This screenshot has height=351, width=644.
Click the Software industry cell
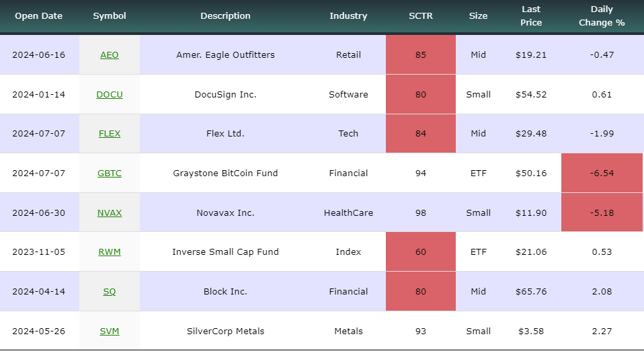pos(348,94)
